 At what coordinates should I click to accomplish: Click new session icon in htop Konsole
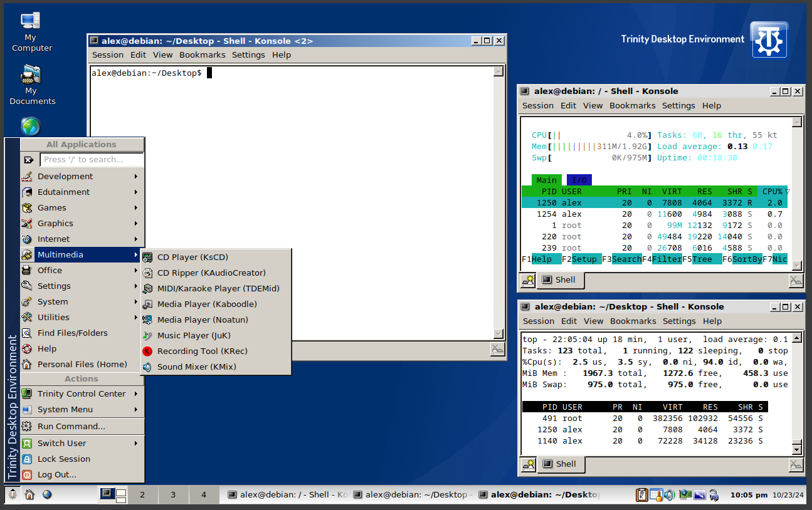click(x=528, y=281)
